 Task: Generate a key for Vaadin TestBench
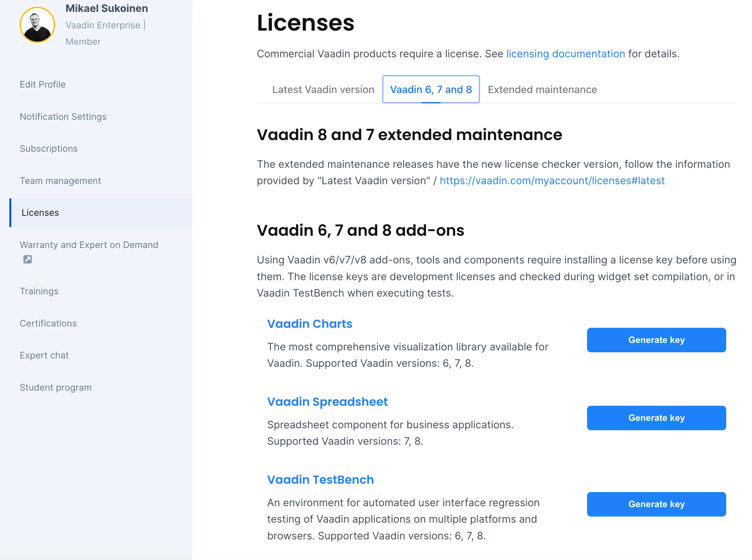(x=656, y=504)
